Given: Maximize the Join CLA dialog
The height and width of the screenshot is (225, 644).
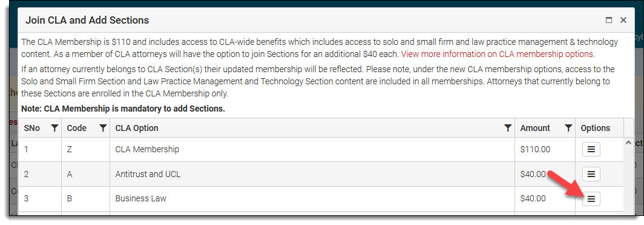Looking at the screenshot, I should [x=609, y=20].
